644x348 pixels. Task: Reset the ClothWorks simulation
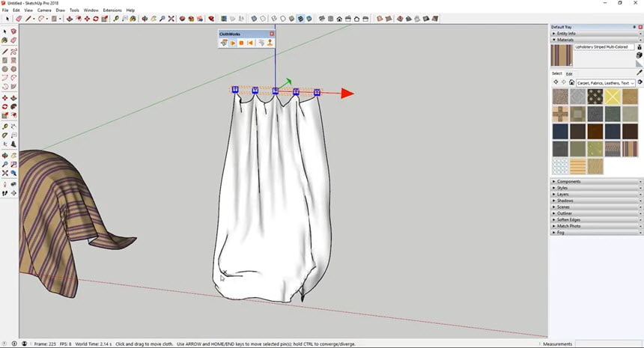click(x=250, y=43)
